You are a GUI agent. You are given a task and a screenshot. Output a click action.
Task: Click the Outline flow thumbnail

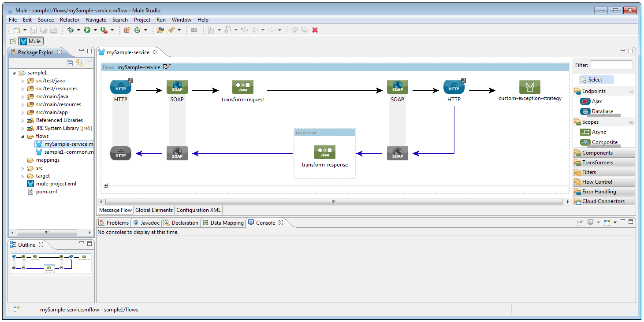51,263
